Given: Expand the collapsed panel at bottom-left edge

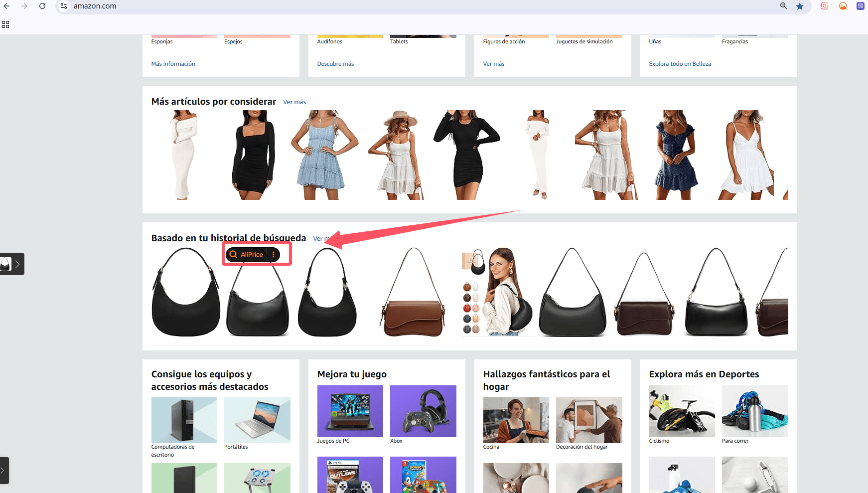Looking at the screenshot, I should [x=4, y=470].
